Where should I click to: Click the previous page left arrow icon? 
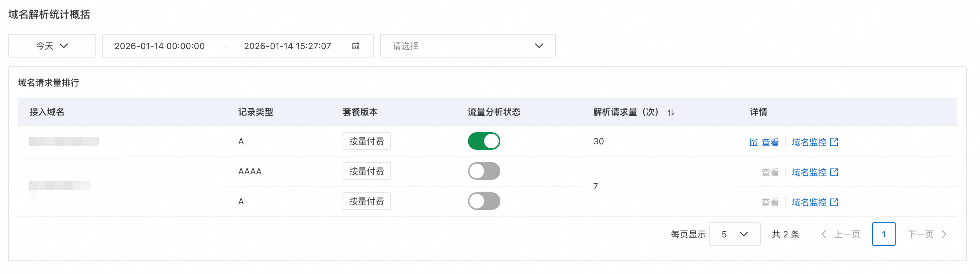[x=824, y=234]
